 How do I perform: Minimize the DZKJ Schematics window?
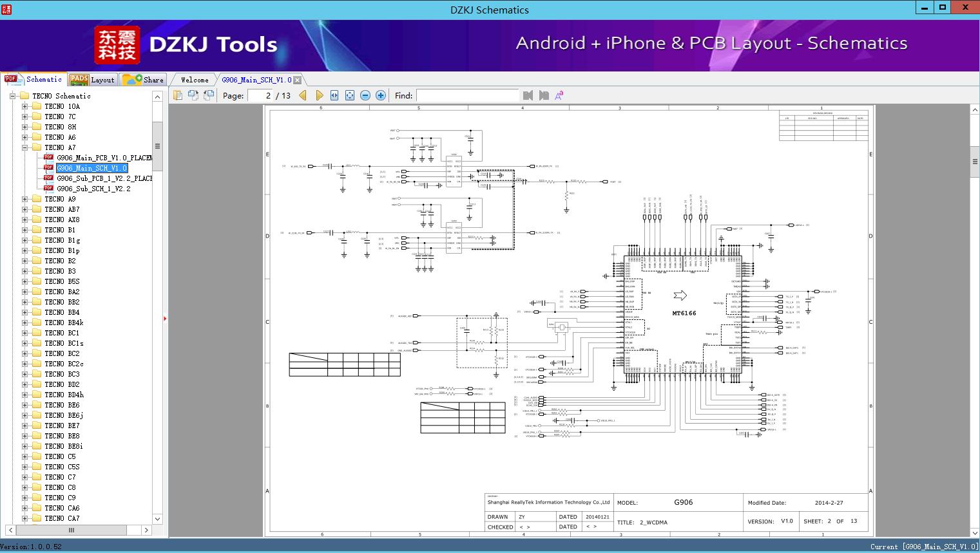coord(925,8)
